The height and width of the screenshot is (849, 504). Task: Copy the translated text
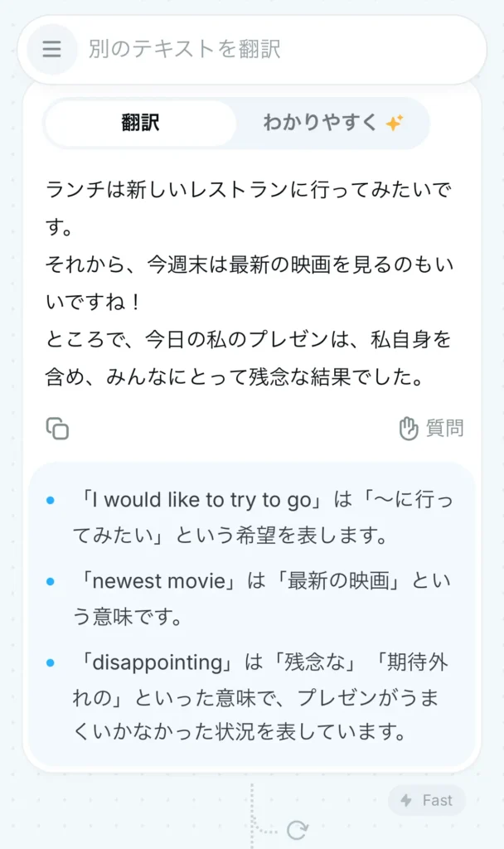point(57,429)
